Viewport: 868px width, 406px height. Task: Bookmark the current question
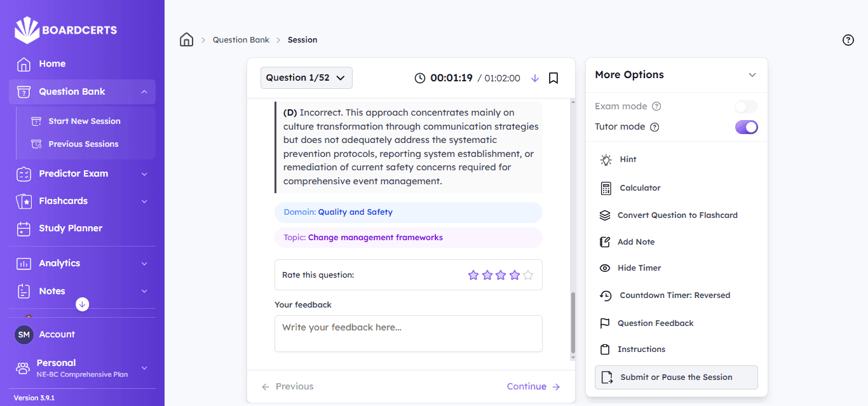[553, 78]
